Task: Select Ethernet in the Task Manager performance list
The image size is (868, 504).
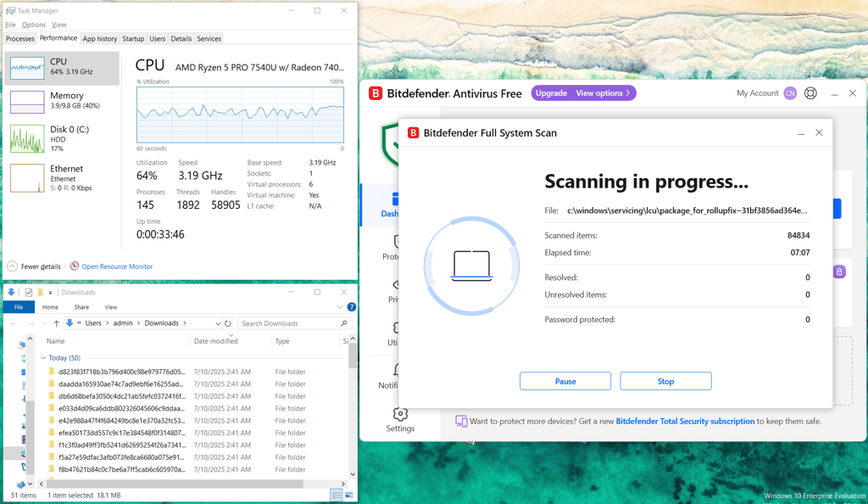Action: point(62,178)
